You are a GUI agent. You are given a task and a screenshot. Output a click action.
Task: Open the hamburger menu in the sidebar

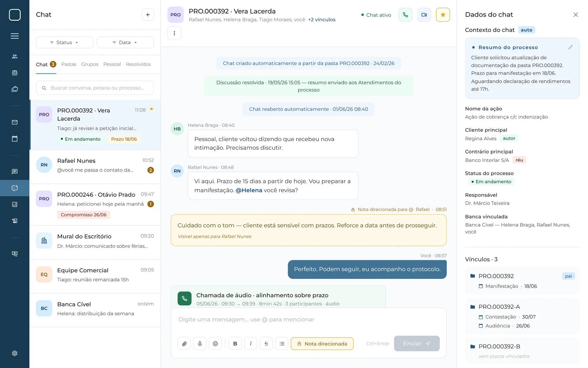[x=15, y=36]
